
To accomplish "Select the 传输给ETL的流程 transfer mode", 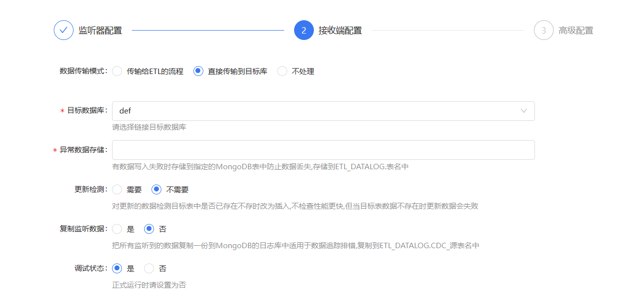I will [117, 71].
